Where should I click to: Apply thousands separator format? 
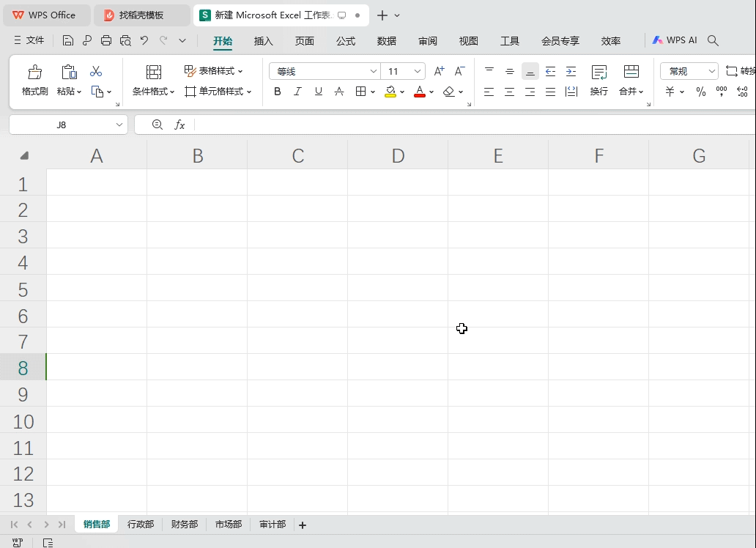point(722,92)
